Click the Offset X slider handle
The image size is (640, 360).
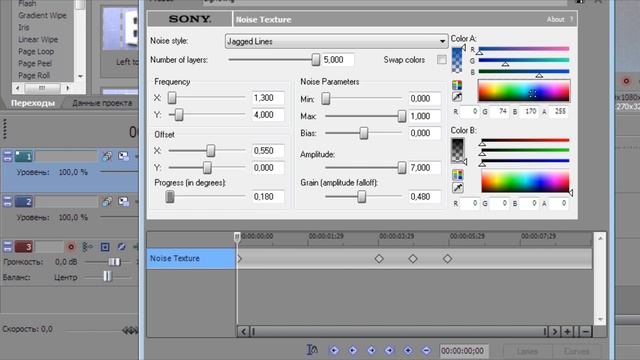point(211,151)
